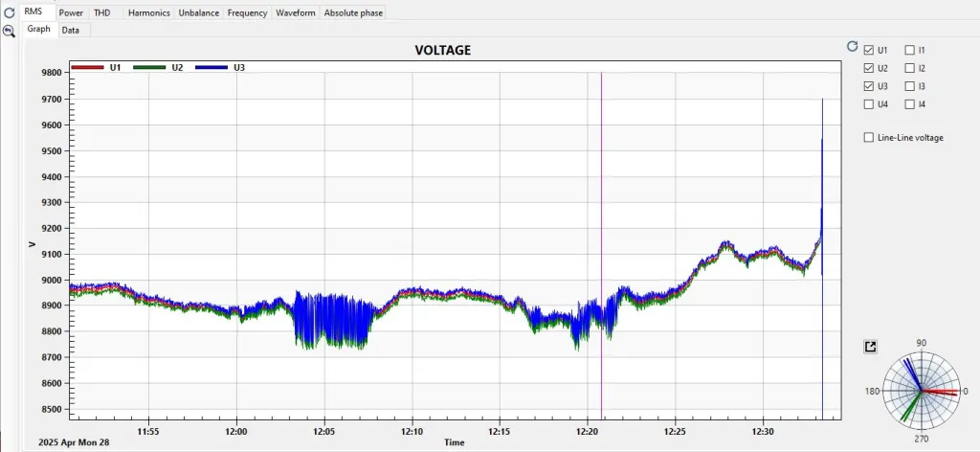The height and width of the screenshot is (452, 980).
Task: Click the 11:55 time axis label
Action: [148, 431]
